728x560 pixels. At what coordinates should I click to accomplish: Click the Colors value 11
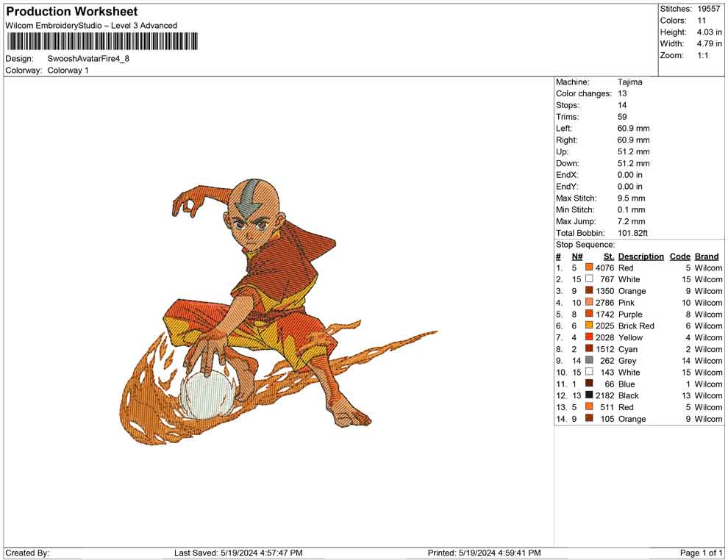tap(702, 21)
